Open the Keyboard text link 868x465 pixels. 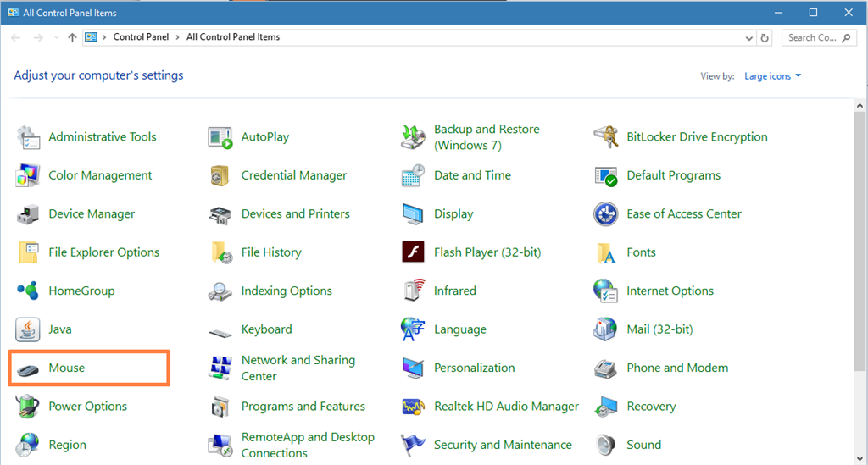[x=266, y=329]
